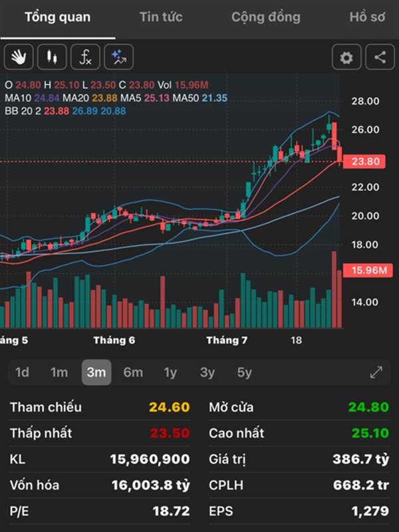The width and height of the screenshot is (399, 532).
Task: Tap the EPS value 1,279
Action: pos(370,511)
